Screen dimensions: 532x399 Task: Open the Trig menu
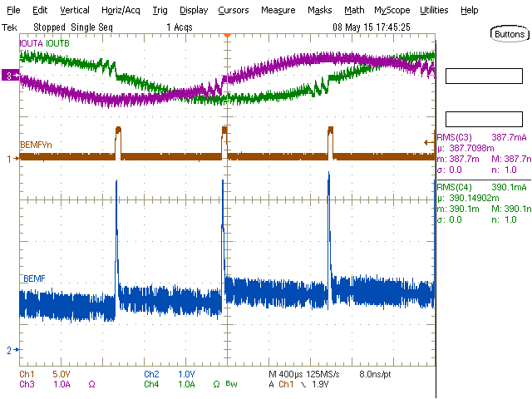[x=160, y=10]
